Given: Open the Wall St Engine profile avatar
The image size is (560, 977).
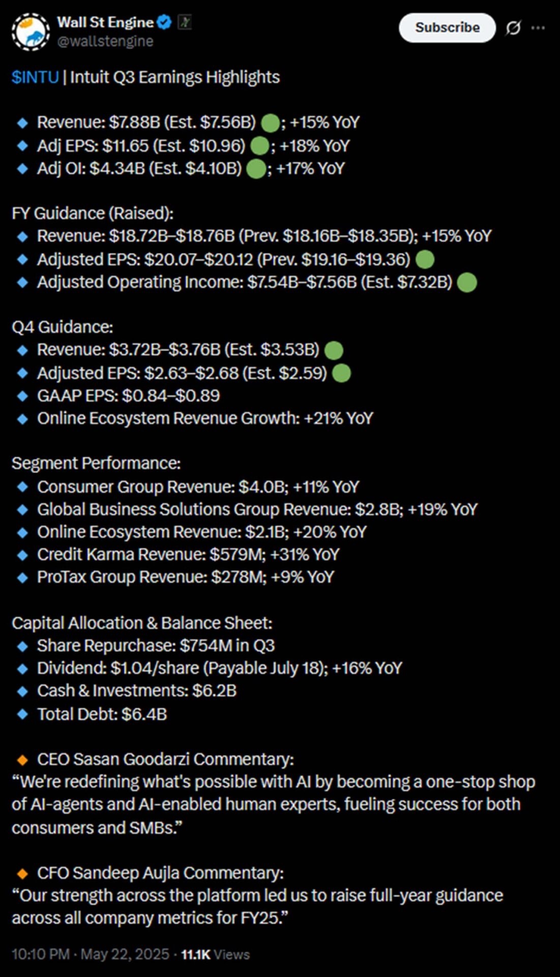Looking at the screenshot, I should click(x=31, y=32).
